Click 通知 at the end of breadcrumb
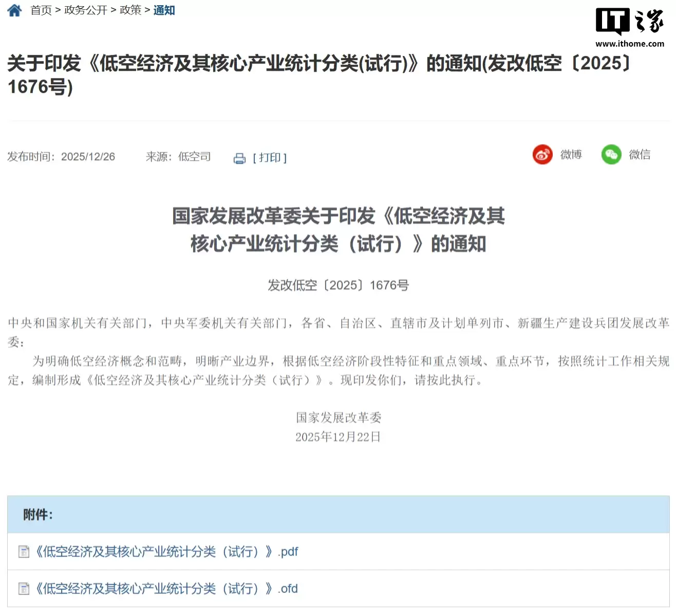 (x=163, y=10)
